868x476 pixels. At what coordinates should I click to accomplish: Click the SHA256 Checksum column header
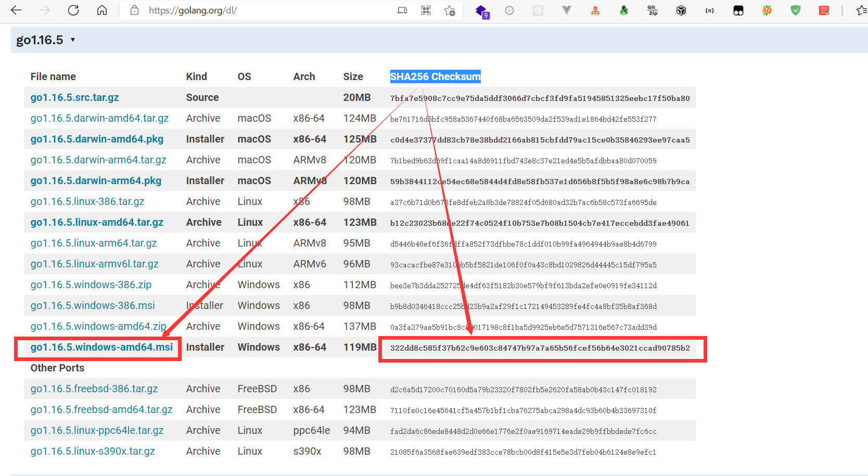pyautogui.click(x=436, y=76)
